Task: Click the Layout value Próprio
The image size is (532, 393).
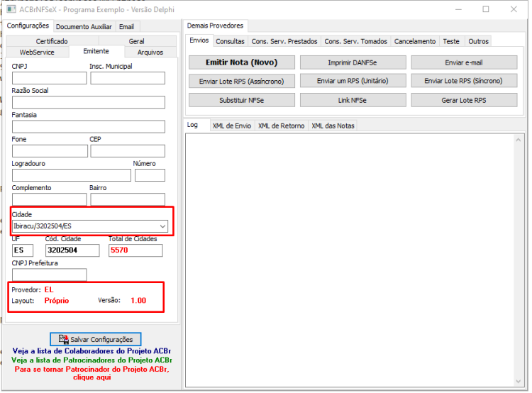Action: [57, 301]
